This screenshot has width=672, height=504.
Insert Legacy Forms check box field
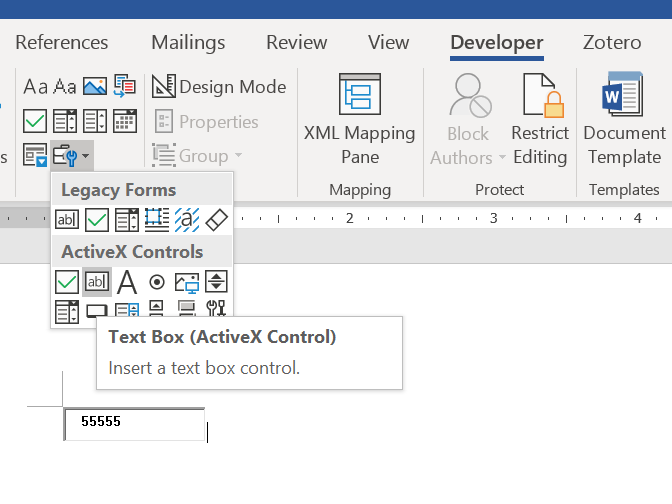click(97, 219)
